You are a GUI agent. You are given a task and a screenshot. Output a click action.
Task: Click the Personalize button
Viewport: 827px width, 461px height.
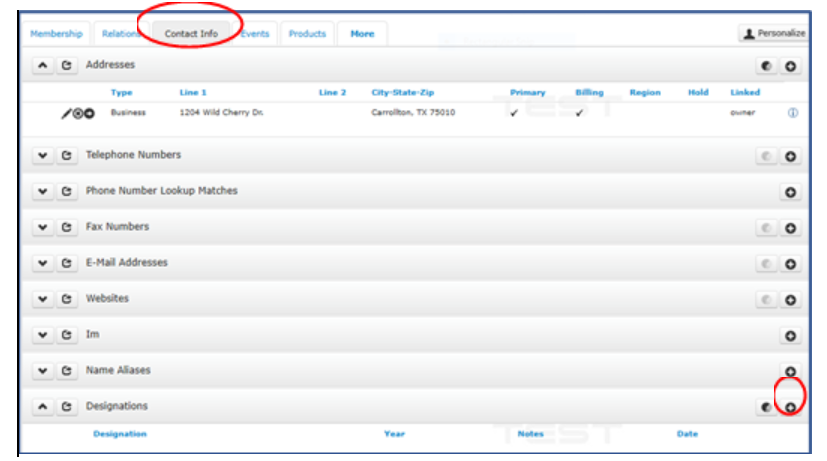coord(773,34)
